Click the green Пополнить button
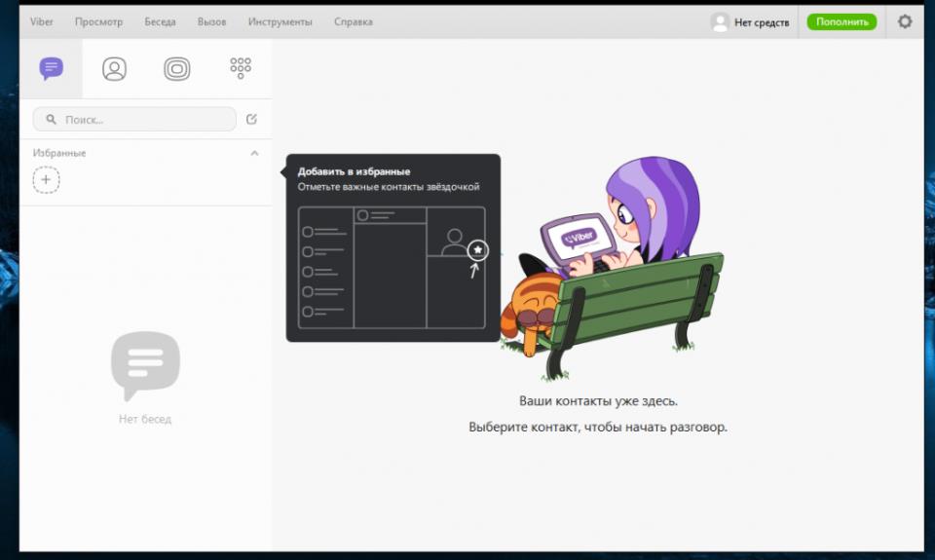The width and height of the screenshot is (935, 560). pyautogui.click(x=841, y=21)
